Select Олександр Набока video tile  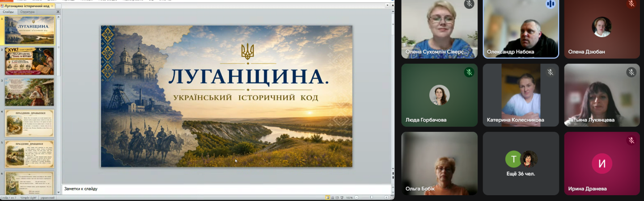point(521,29)
